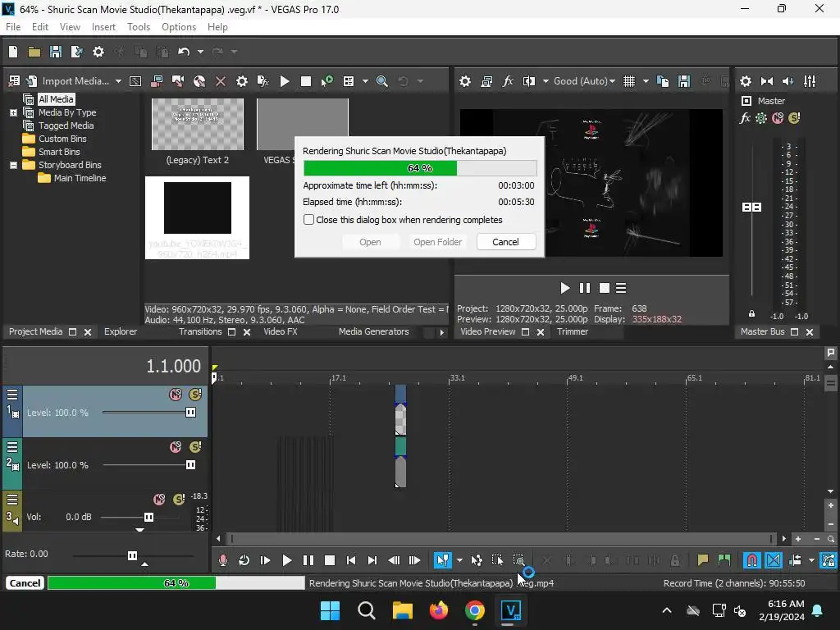The width and height of the screenshot is (840, 630).
Task: Click the timeline horizontal scrollbar
Action: 501,538
